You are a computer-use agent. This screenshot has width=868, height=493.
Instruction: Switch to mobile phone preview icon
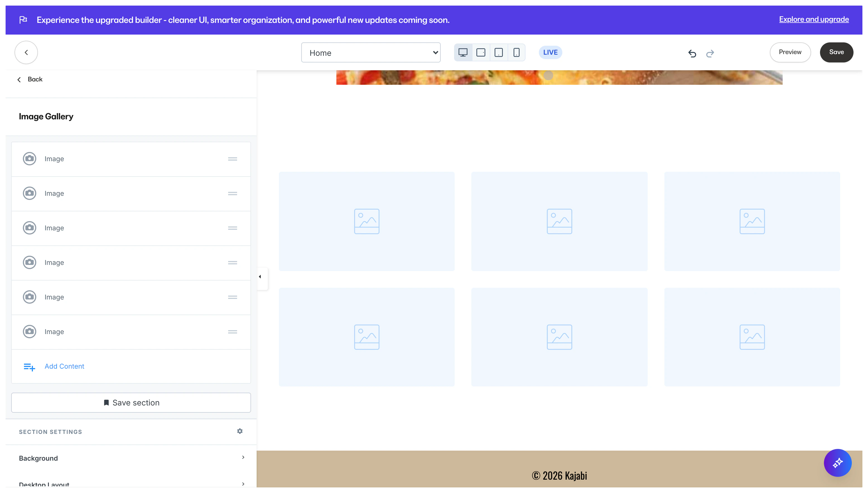[x=516, y=52]
